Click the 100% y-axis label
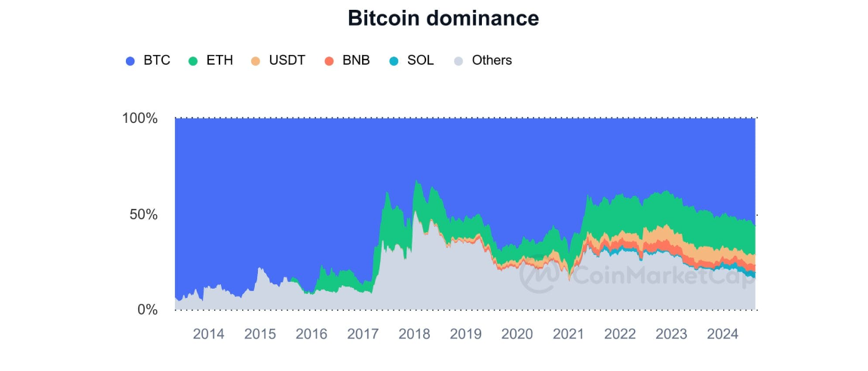 [x=140, y=118]
